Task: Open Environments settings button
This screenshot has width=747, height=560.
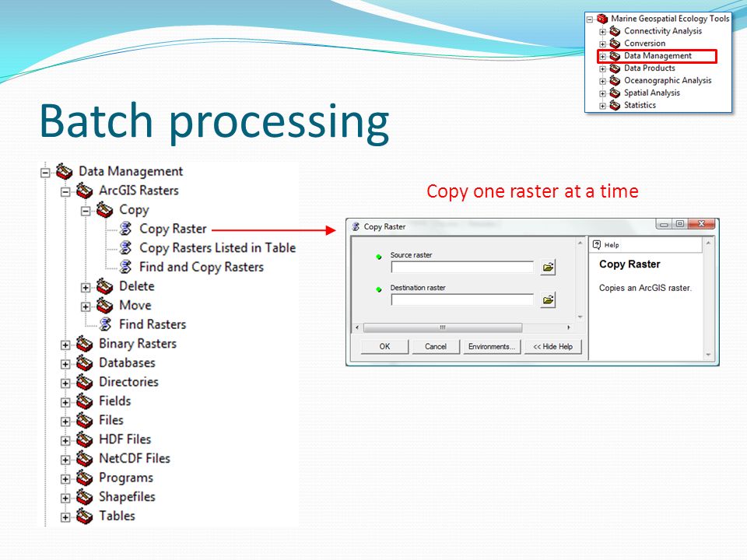Action: point(492,347)
